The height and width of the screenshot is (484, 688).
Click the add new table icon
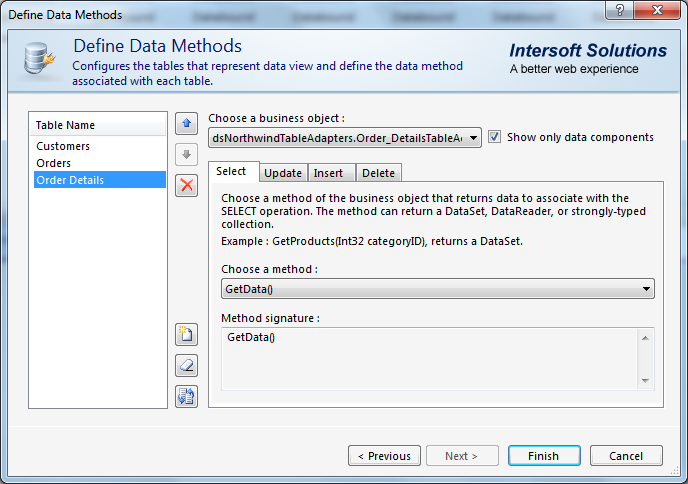(x=186, y=334)
